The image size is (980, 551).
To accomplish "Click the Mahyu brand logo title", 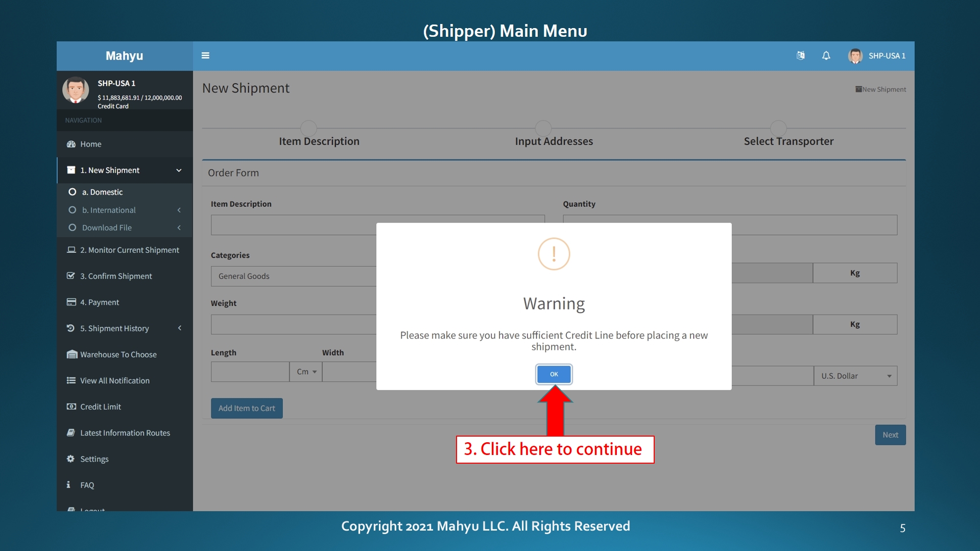I will [124, 56].
